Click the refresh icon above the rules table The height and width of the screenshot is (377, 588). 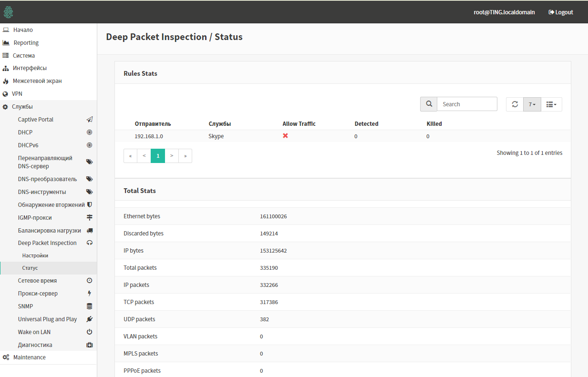[515, 104]
